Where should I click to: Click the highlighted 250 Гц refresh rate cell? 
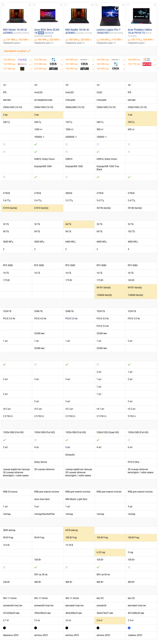[141, 122]
